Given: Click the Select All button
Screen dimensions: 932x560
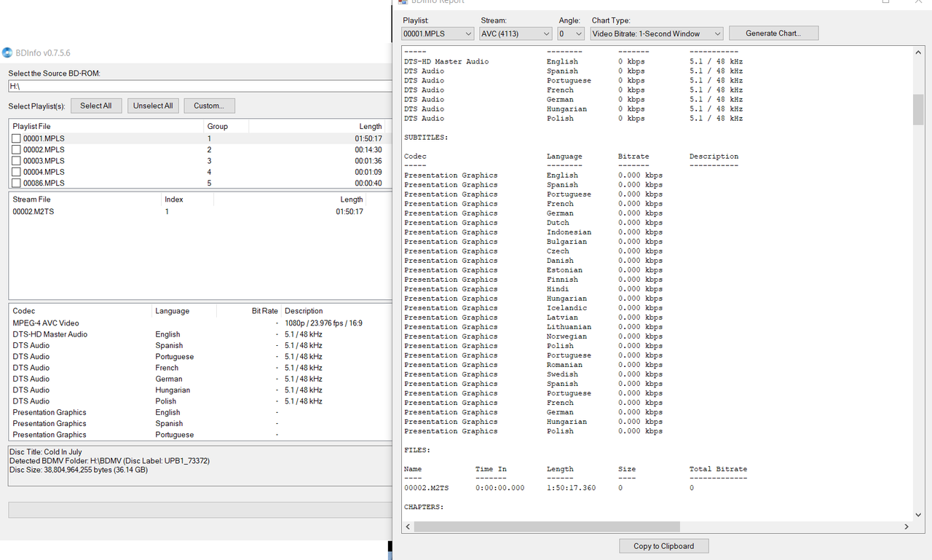Looking at the screenshot, I should tap(96, 106).
